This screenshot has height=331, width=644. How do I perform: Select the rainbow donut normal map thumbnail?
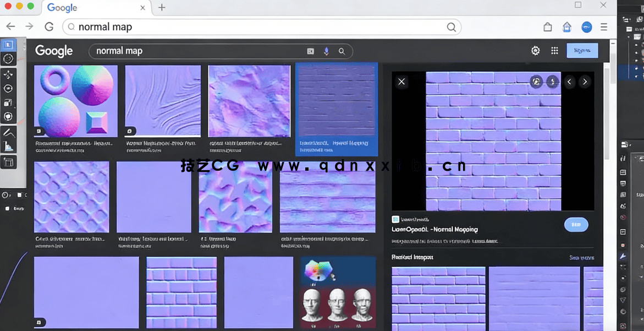(75, 101)
